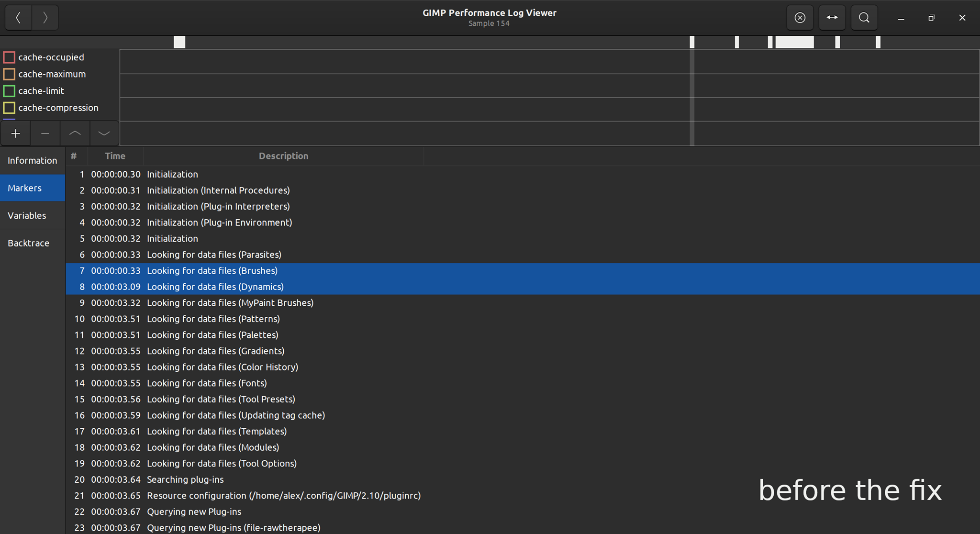Select Querying new Plug-ins (file-rawtherapee) row

coord(523,527)
